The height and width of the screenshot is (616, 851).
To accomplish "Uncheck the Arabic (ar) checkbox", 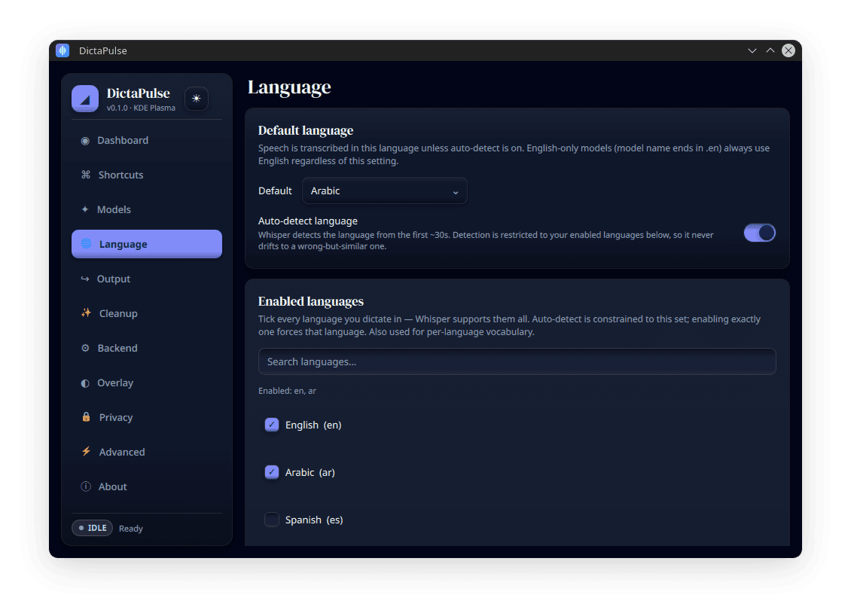I will tap(272, 472).
